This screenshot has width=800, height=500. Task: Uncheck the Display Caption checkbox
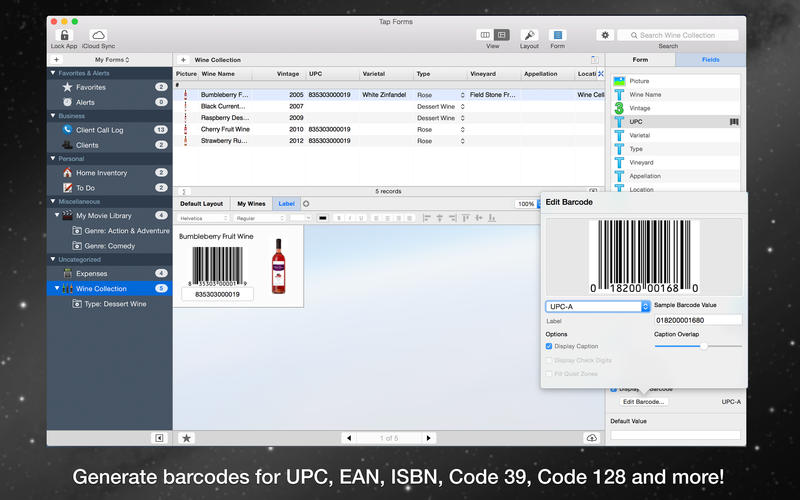pyautogui.click(x=549, y=346)
